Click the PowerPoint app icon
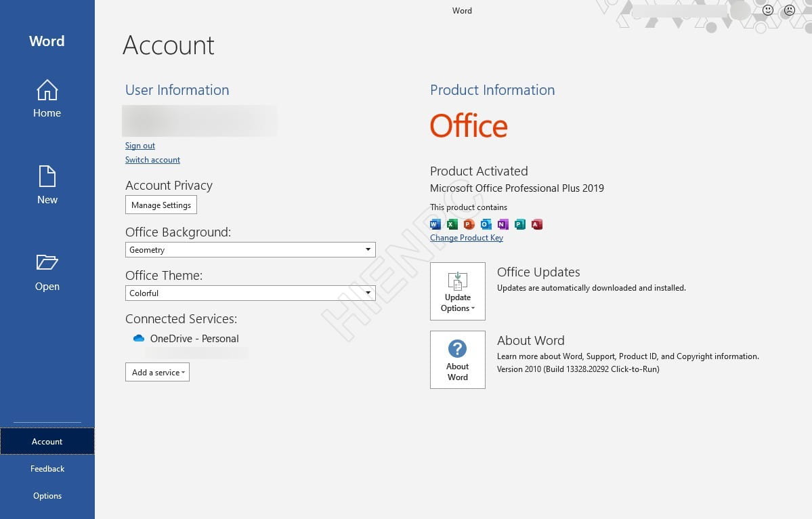The height and width of the screenshot is (519, 812). point(469,224)
